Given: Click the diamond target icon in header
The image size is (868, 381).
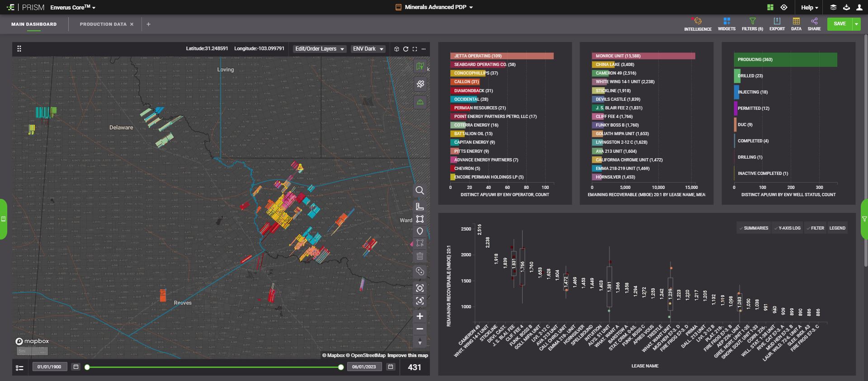Looking at the screenshot, I should 784,7.
